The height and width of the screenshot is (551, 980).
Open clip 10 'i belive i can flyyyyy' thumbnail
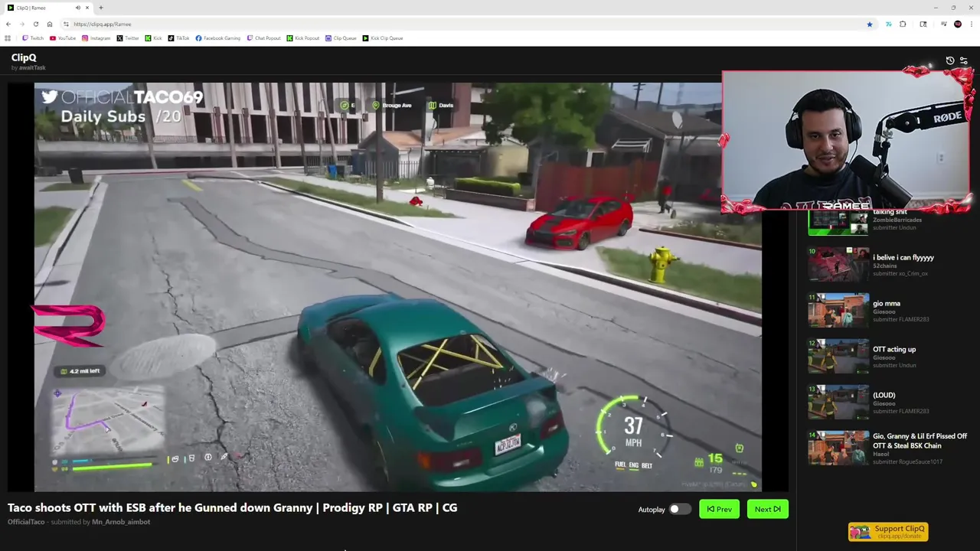[x=838, y=264]
